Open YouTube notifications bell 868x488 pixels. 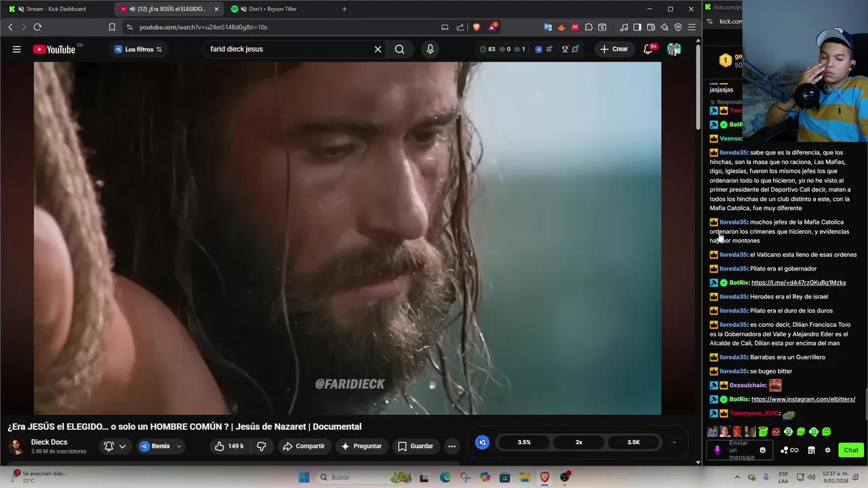click(649, 49)
